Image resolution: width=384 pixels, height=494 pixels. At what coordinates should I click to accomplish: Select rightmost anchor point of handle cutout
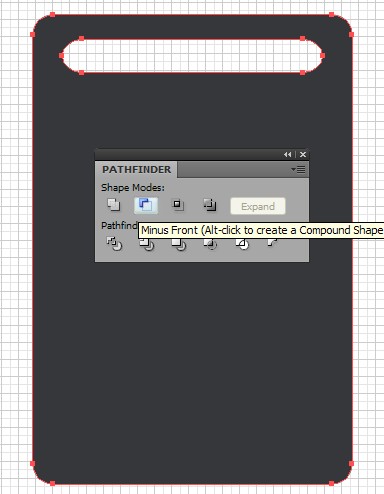click(x=322, y=56)
